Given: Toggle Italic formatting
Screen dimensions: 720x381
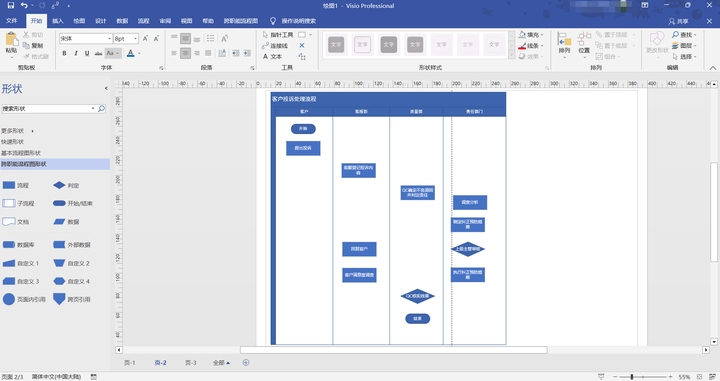Looking at the screenshot, I should click(x=76, y=53).
